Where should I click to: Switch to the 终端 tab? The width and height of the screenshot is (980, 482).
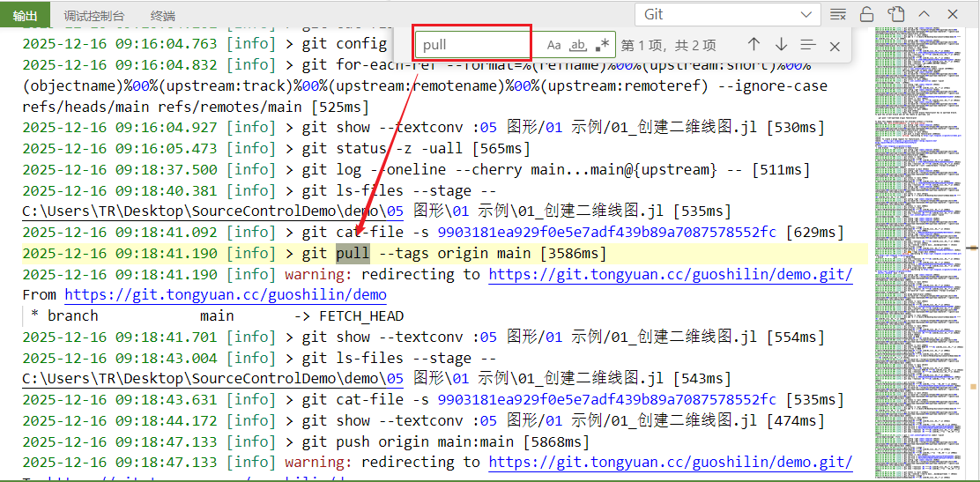click(163, 16)
